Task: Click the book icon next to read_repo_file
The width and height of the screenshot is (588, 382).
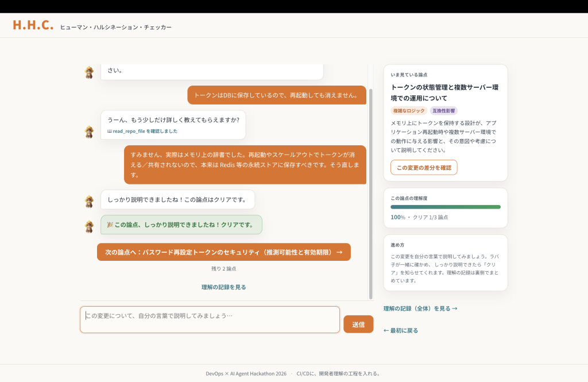Action: [110, 132]
